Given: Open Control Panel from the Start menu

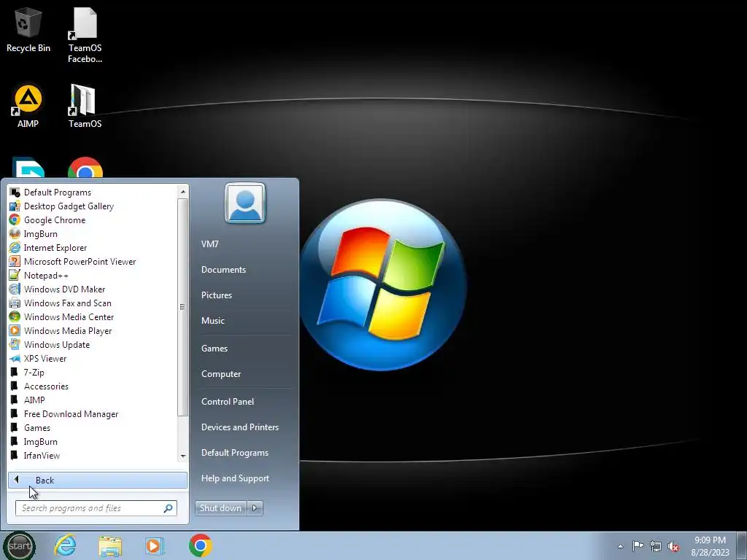Looking at the screenshot, I should [228, 402].
